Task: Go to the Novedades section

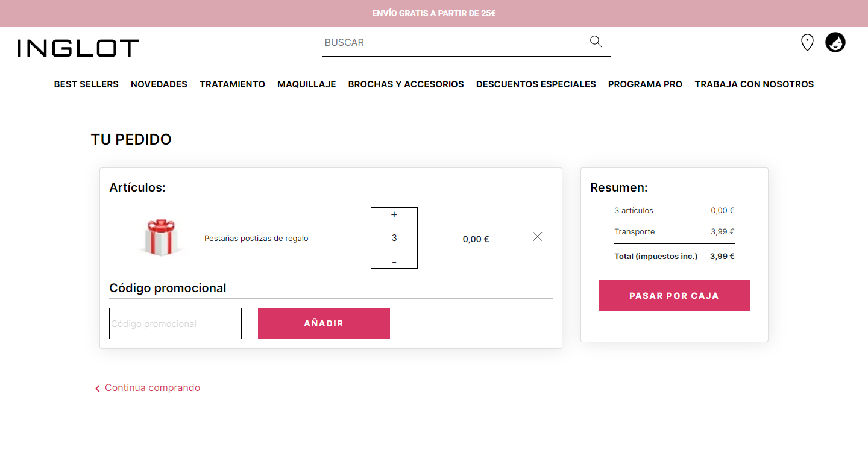Action: 159,84
